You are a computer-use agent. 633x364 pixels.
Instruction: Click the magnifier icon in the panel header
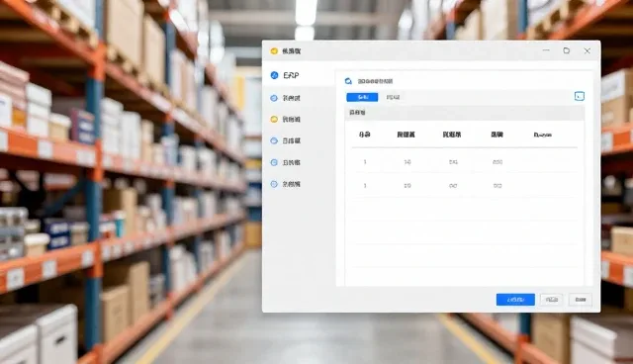348,81
